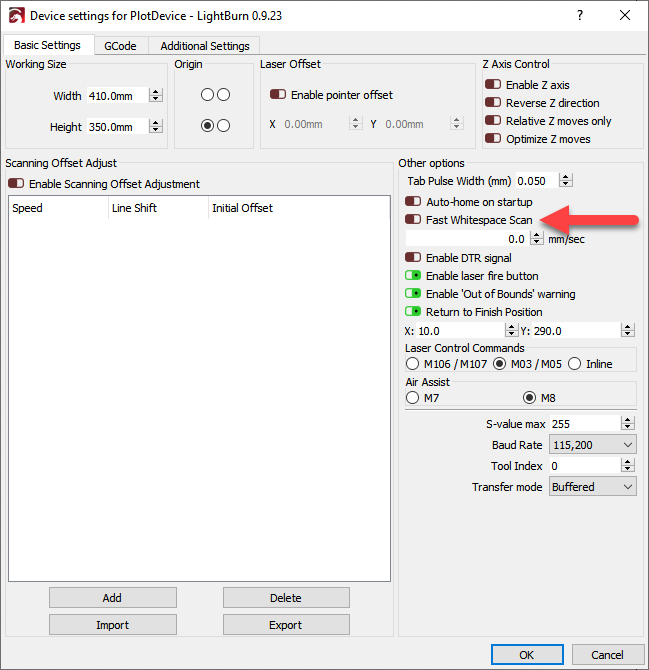Click the whitespace scan speed stepper
The height and width of the screenshot is (670, 649).
(537, 238)
